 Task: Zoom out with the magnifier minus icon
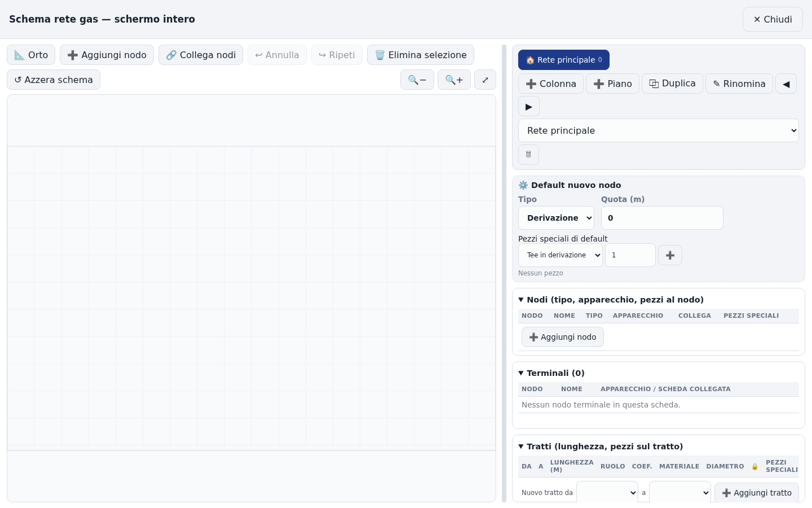click(x=417, y=80)
